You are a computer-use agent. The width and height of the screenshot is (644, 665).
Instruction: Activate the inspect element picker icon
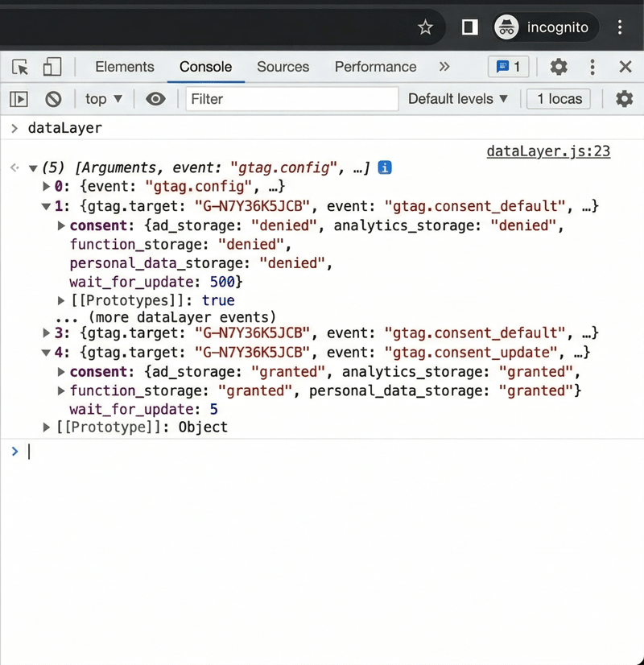(20, 67)
